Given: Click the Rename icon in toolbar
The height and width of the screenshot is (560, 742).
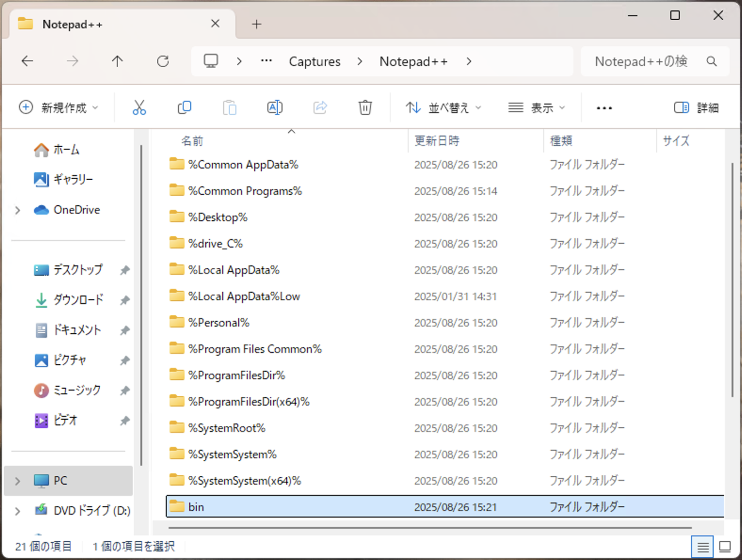Looking at the screenshot, I should pyautogui.click(x=274, y=108).
